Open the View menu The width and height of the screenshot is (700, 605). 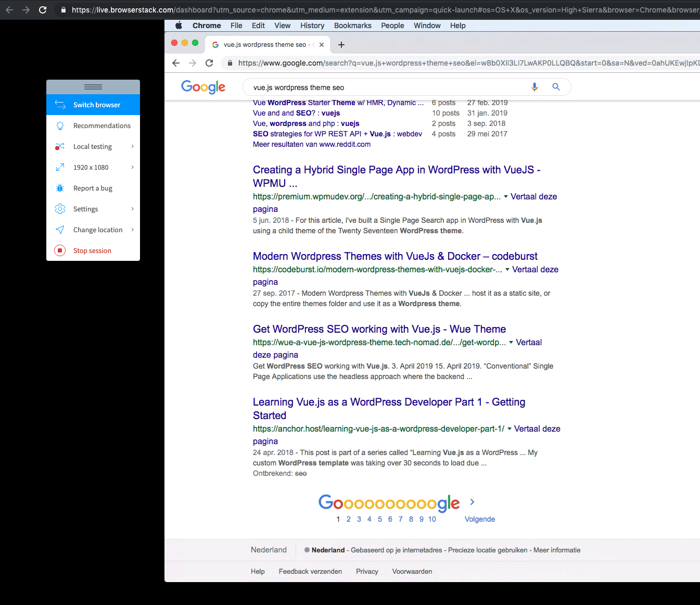[283, 26]
